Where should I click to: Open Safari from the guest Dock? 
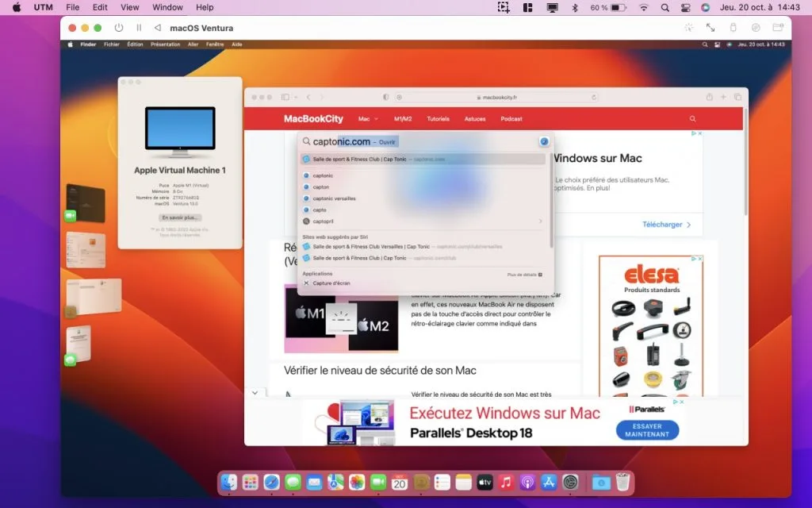pos(271,483)
